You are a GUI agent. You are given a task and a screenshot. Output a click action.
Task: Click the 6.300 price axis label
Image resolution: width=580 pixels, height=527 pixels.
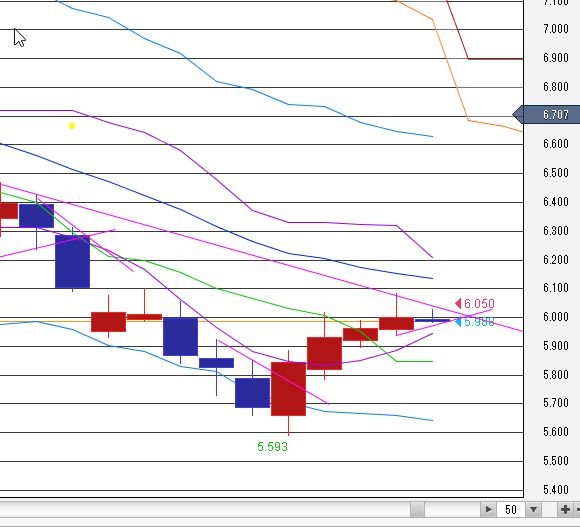556,231
